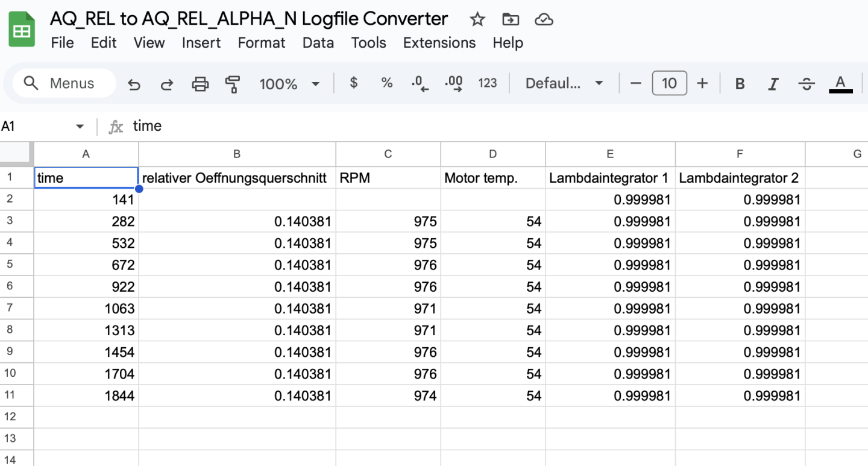868x466 pixels.
Task: Select column B header
Action: pos(237,154)
